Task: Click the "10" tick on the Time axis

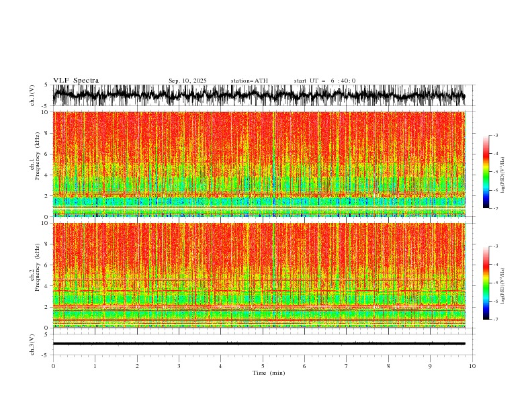Action: point(472,366)
